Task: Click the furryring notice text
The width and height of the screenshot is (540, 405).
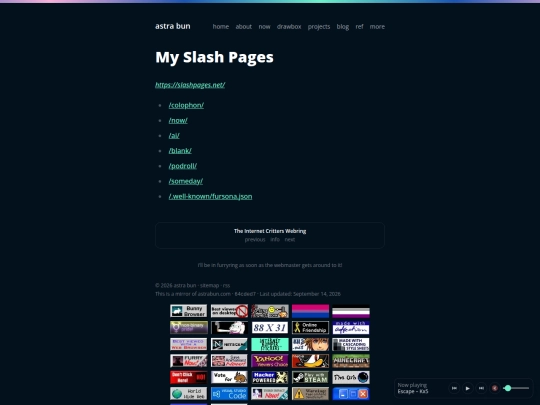Action: coord(270,265)
